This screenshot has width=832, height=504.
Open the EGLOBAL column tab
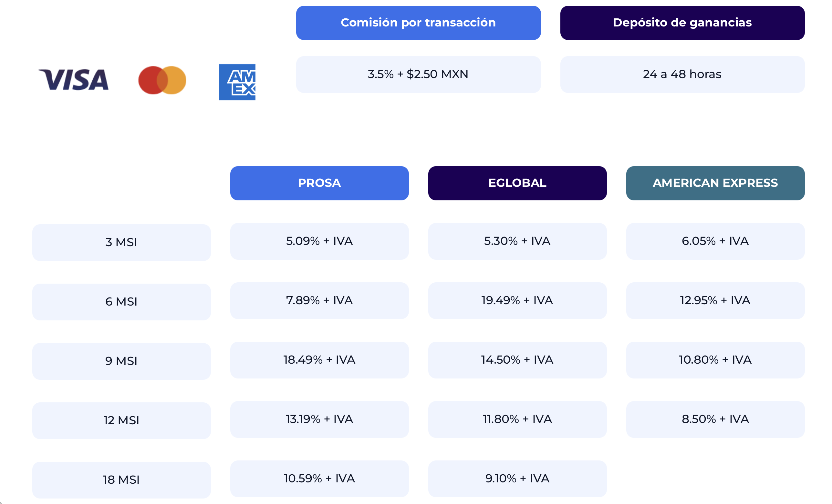517,183
